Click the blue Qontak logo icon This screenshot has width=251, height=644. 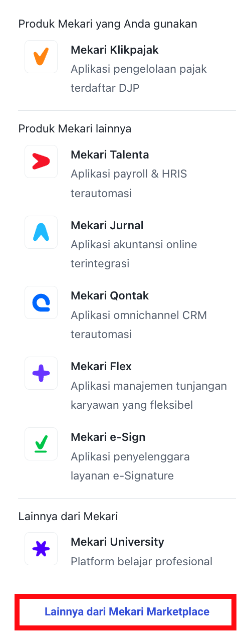coord(41,303)
